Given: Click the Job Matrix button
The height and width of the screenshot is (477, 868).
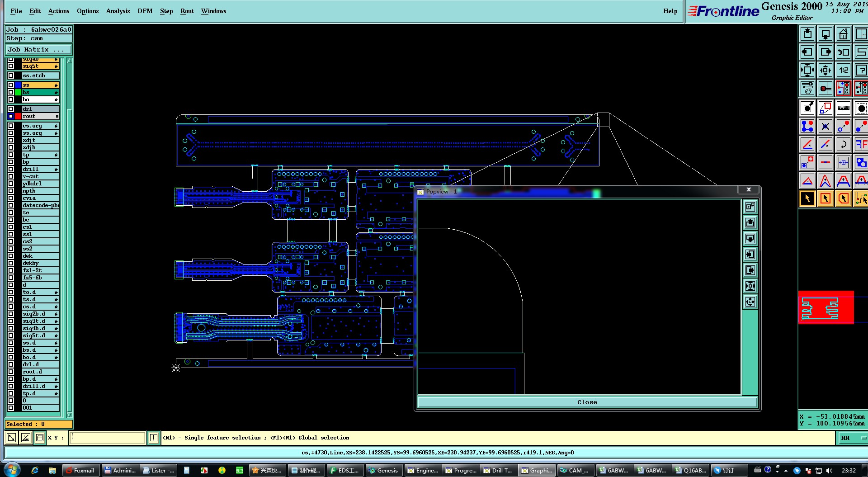Looking at the screenshot, I should (39, 50).
